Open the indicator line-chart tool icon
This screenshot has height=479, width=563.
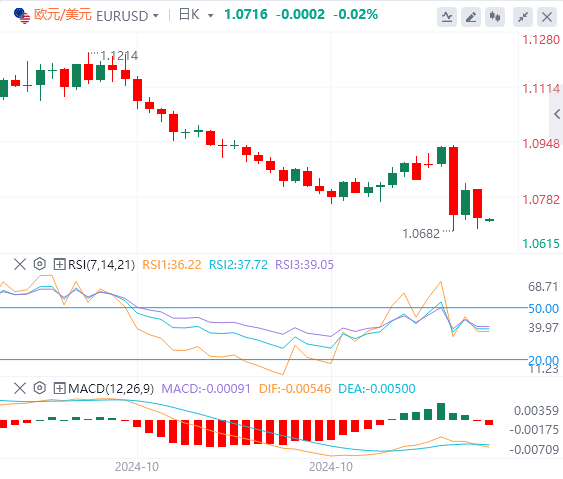coord(447,17)
